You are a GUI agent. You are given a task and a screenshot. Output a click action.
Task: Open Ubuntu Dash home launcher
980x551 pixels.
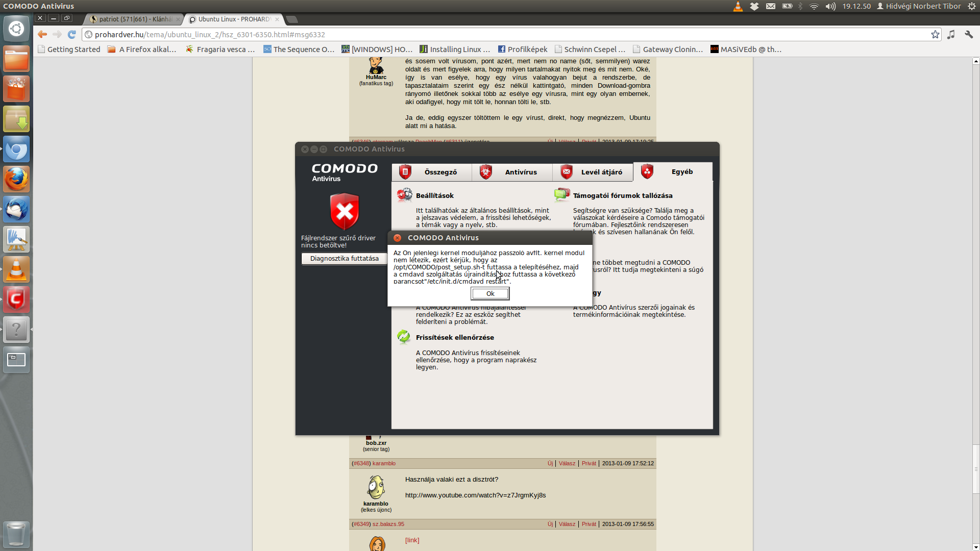[x=16, y=29]
